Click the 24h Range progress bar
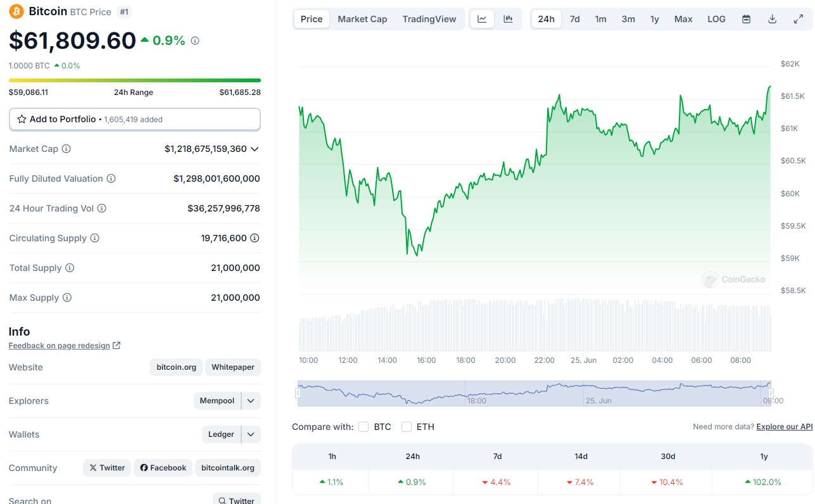815x504 pixels. point(135,80)
